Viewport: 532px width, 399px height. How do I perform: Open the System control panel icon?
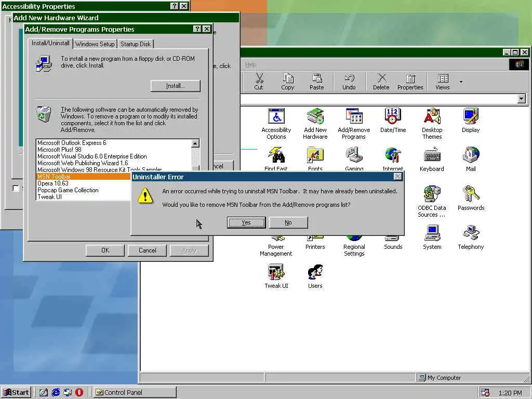(432, 237)
